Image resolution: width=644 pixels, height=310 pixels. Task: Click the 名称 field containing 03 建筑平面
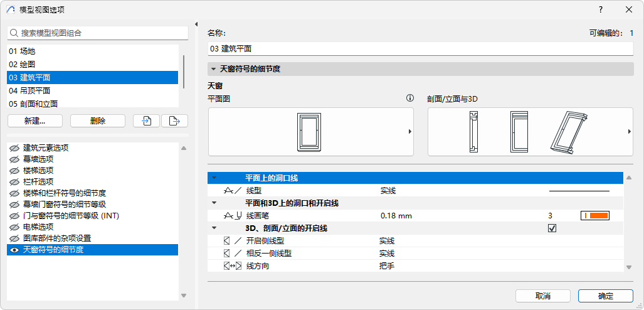pos(421,49)
